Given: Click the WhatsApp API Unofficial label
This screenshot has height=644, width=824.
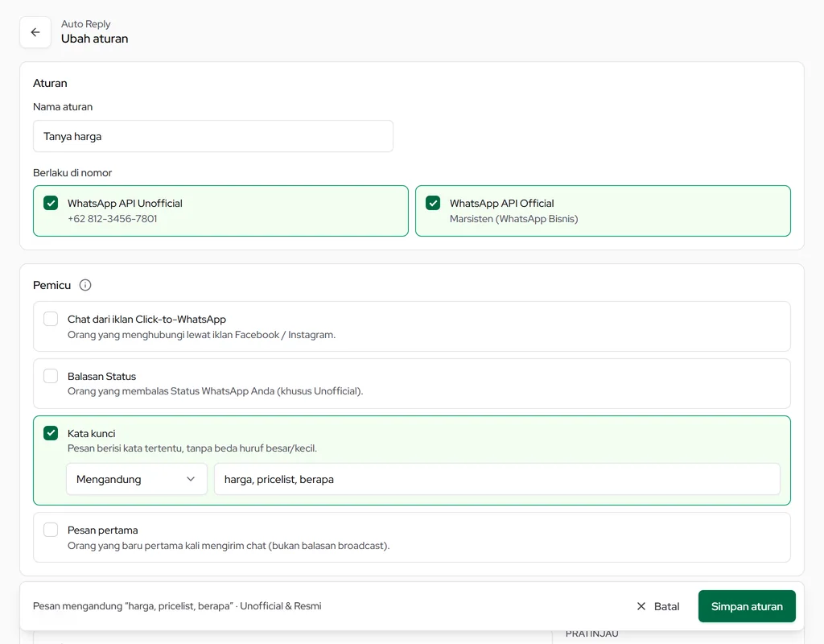Looking at the screenshot, I should [x=125, y=204].
